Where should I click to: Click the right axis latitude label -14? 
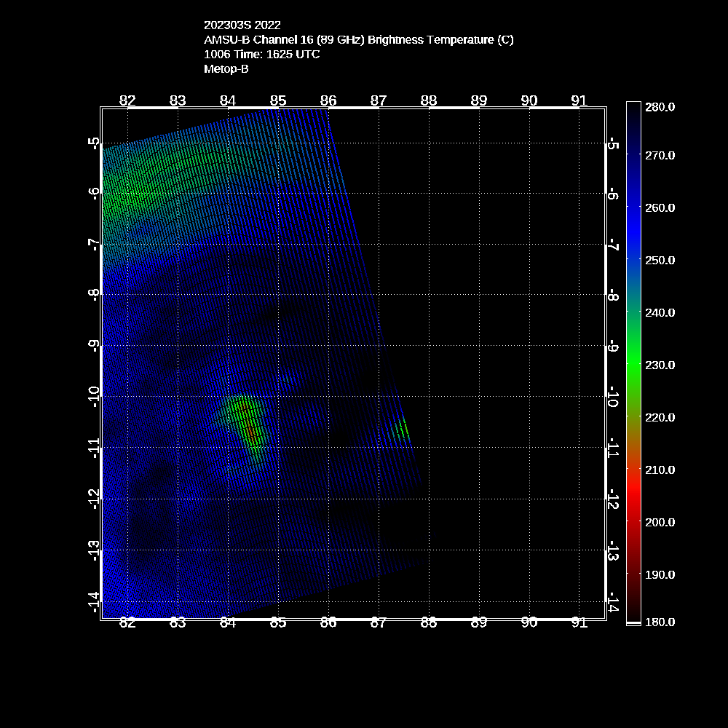pos(612,604)
